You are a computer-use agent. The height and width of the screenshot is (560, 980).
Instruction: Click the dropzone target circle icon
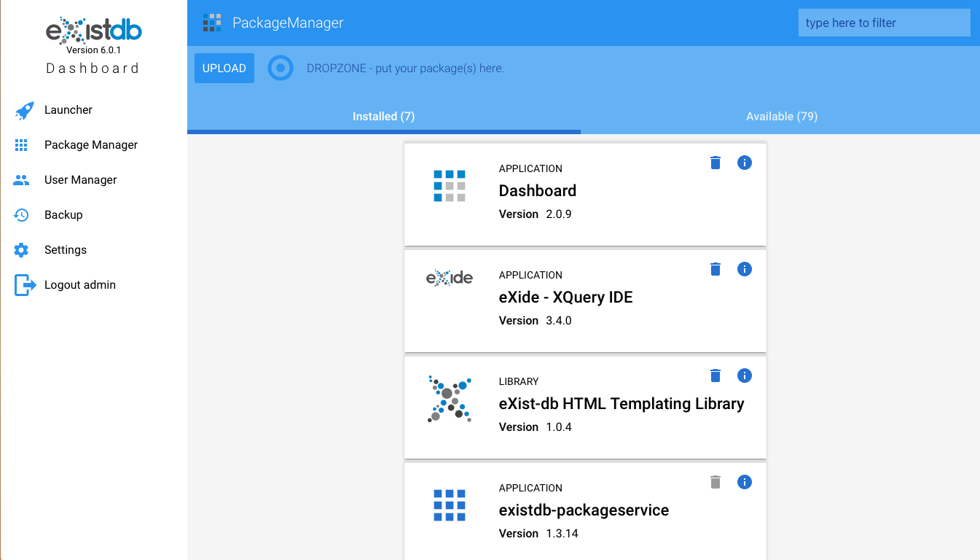(x=280, y=68)
